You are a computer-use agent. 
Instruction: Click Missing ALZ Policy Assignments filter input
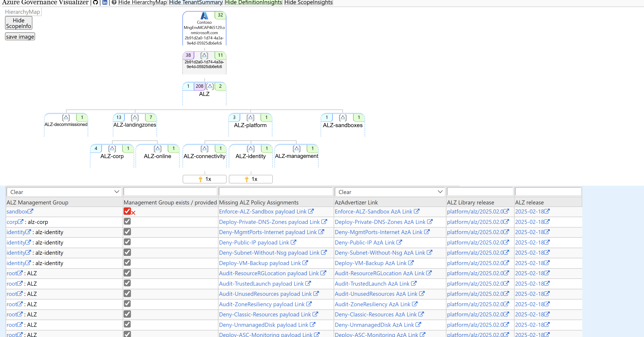tap(276, 192)
